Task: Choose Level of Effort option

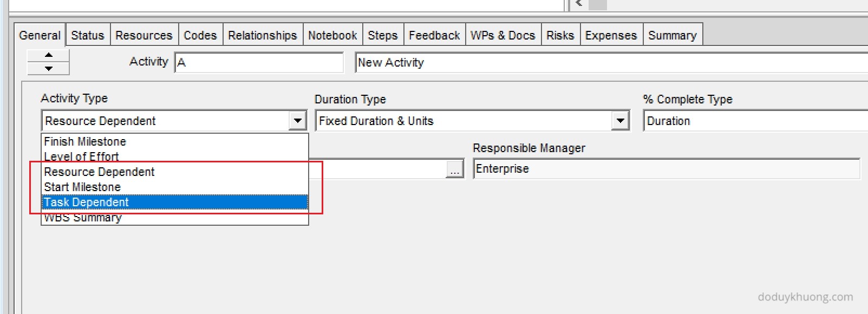Action: tap(81, 156)
